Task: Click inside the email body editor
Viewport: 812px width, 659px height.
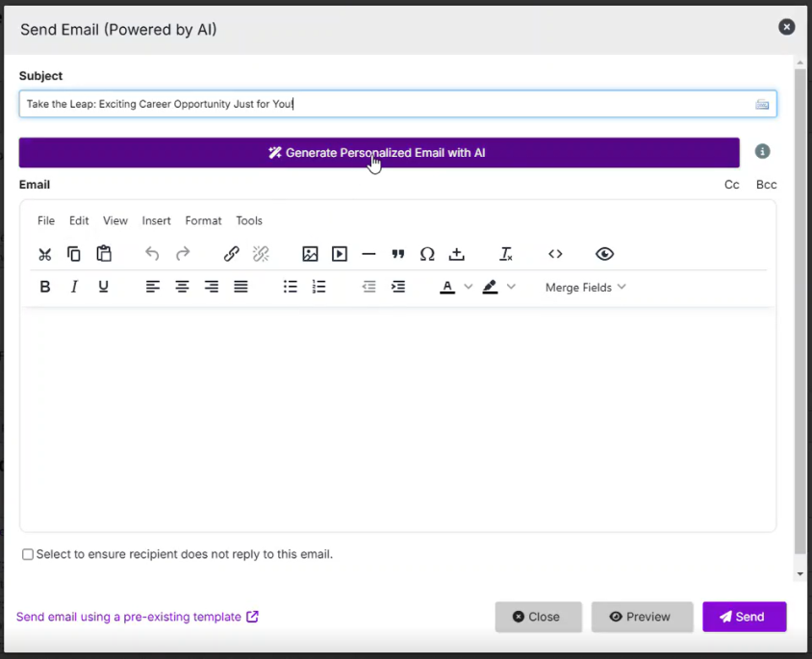Action: click(x=397, y=418)
